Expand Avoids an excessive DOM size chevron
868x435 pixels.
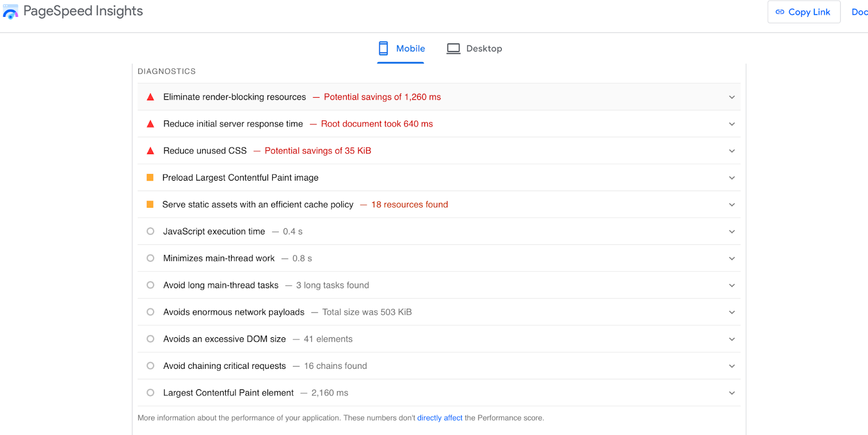[732, 339]
